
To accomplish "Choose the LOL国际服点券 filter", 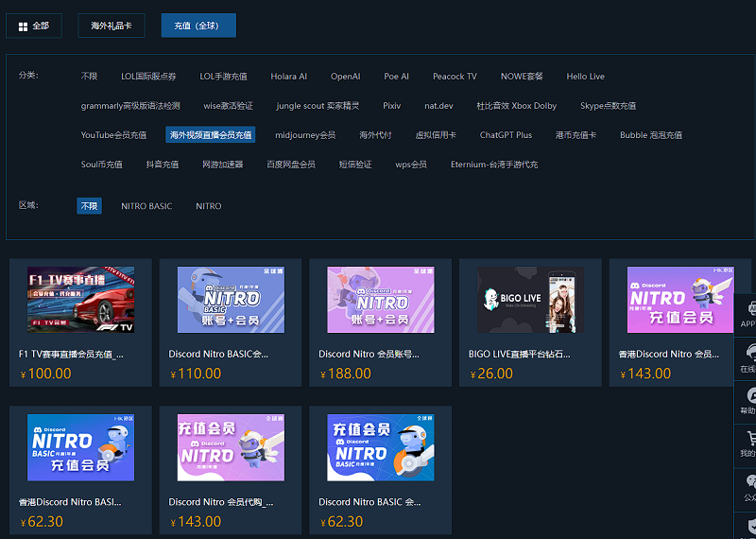I will [148, 77].
